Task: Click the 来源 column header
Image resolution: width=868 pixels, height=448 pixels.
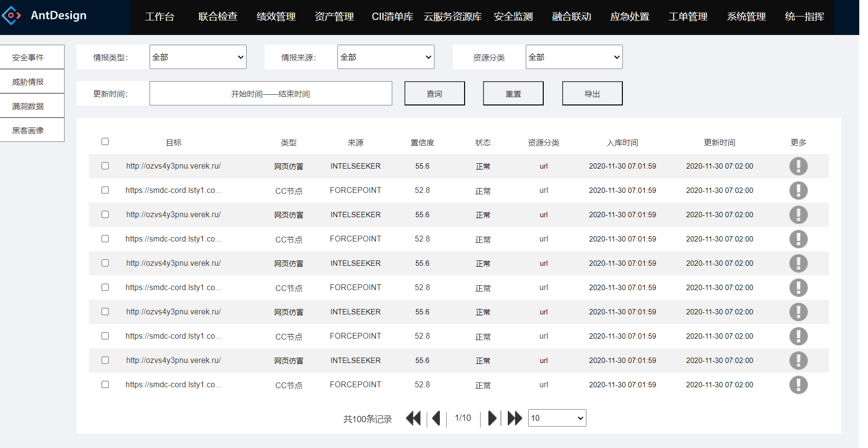Action: click(355, 142)
